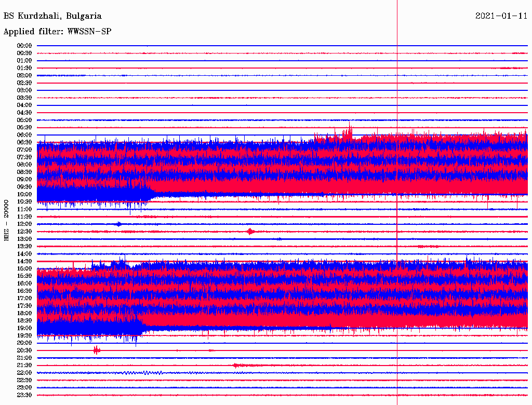
Task: Select the 22:30 time label
Action: point(24,380)
